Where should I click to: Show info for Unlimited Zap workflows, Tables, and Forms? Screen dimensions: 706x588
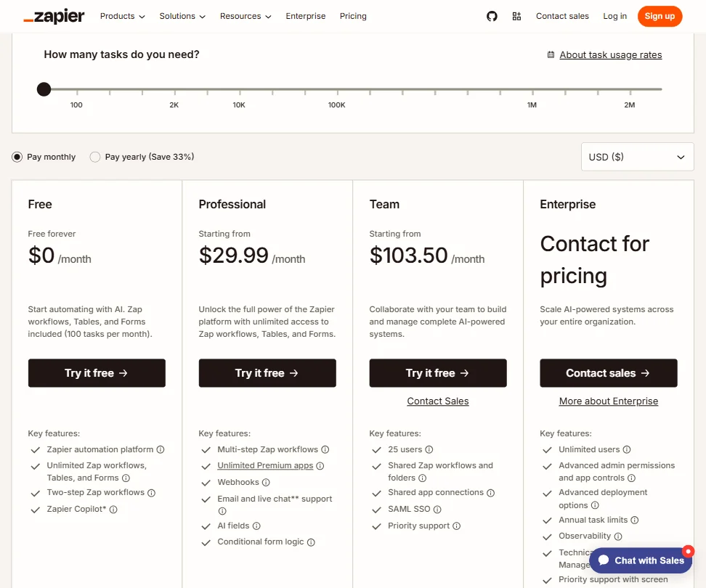pos(126,478)
